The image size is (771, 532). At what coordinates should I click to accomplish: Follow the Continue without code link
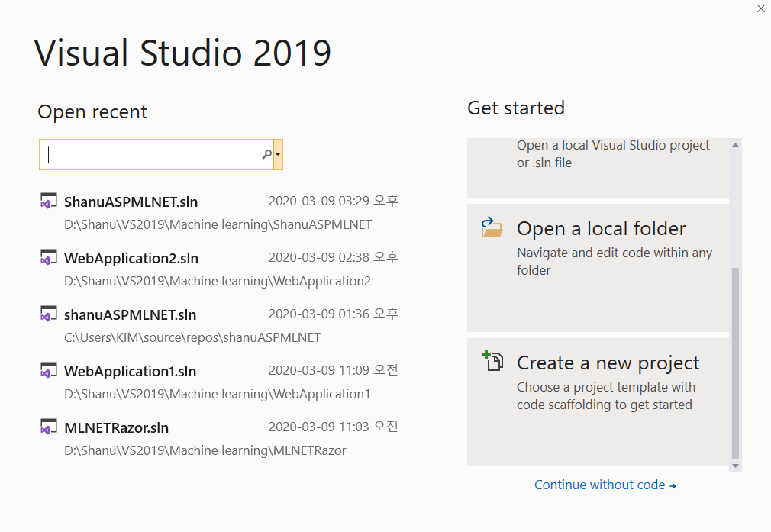[x=605, y=485]
